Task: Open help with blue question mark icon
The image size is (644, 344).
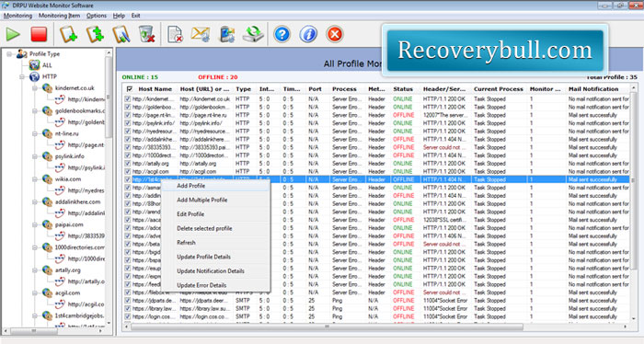Action: coord(282,34)
